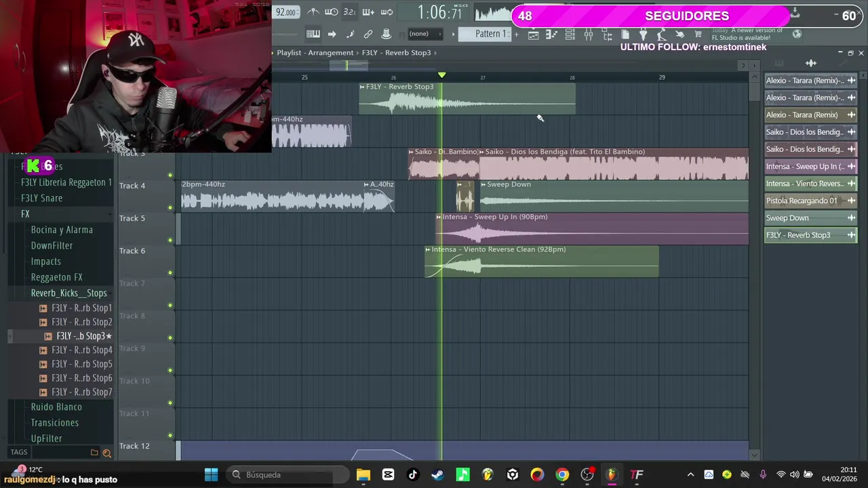Click Playlist - Arrangement breadcrumb
Image resolution: width=868 pixels, height=488 pixels.
(315, 52)
